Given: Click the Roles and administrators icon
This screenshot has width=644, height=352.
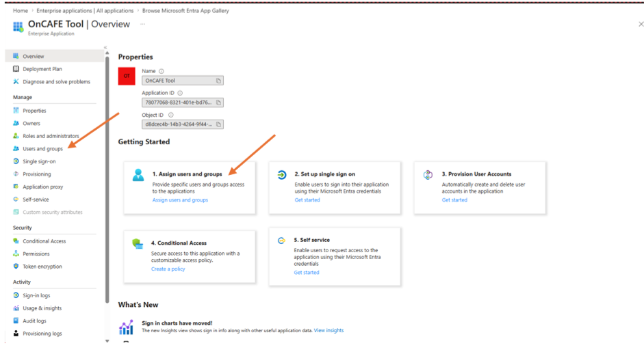Looking at the screenshot, I should [16, 136].
